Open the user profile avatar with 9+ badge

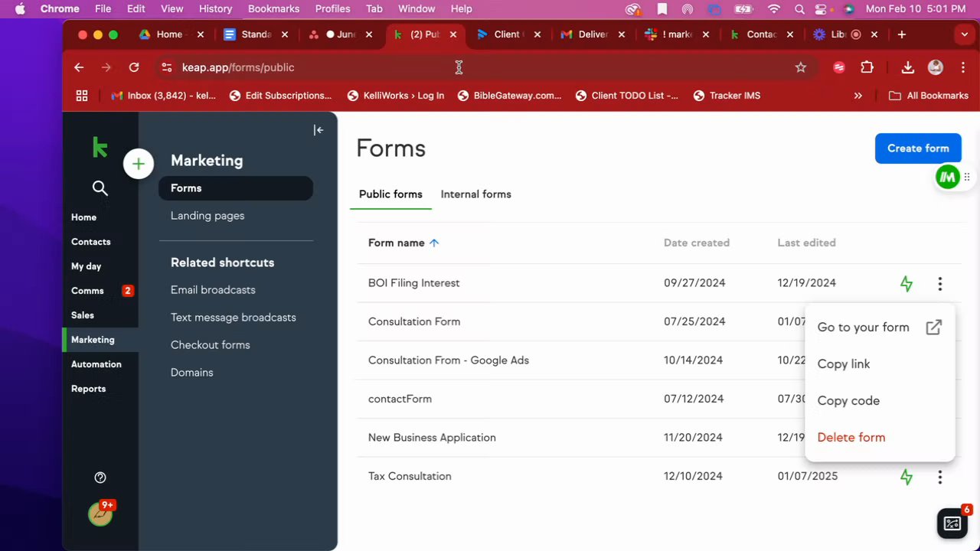(x=100, y=513)
